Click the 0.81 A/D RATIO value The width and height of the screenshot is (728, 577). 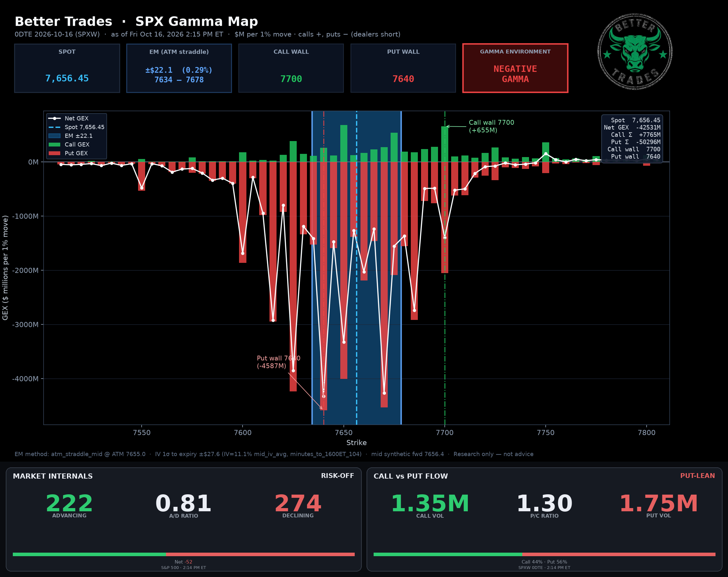183,503
